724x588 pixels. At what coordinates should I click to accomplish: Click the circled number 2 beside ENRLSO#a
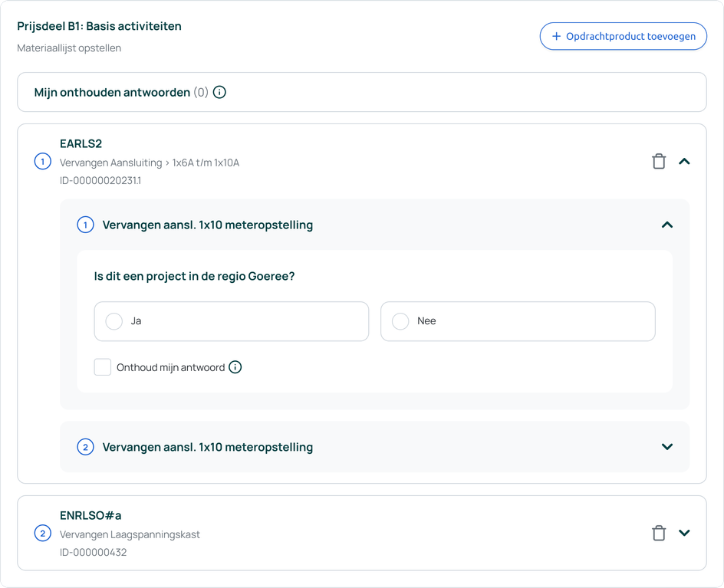click(43, 534)
